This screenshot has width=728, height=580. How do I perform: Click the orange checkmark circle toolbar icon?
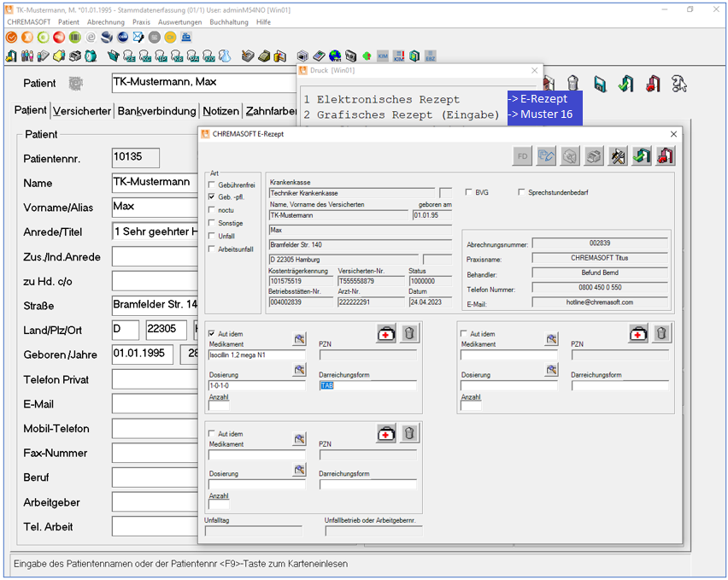pyautogui.click(x=12, y=37)
